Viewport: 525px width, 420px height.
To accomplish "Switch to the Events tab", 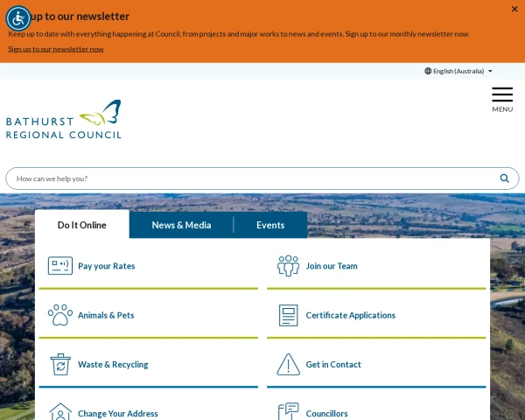I will (270, 225).
